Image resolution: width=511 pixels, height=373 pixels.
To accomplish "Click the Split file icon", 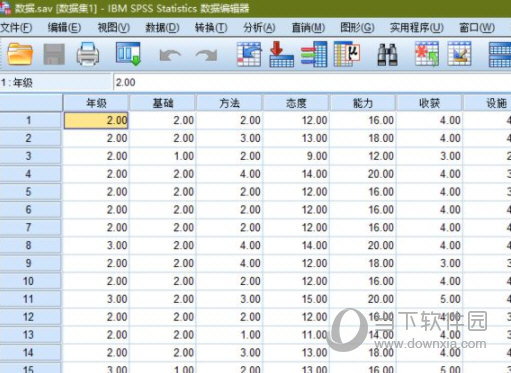I will tap(500, 55).
